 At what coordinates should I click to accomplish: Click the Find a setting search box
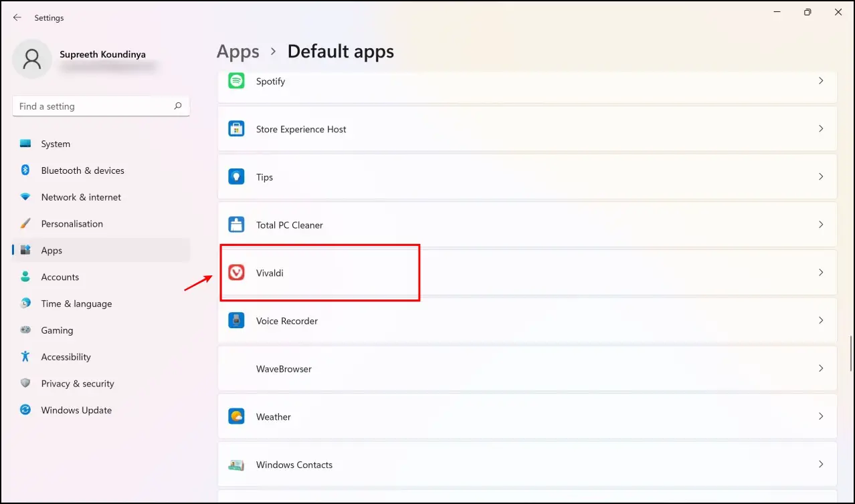(x=101, y=106)
